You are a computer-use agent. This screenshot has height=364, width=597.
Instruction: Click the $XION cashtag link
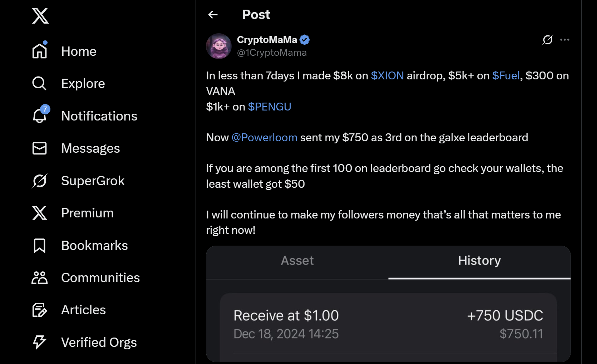tap(387, 76)
